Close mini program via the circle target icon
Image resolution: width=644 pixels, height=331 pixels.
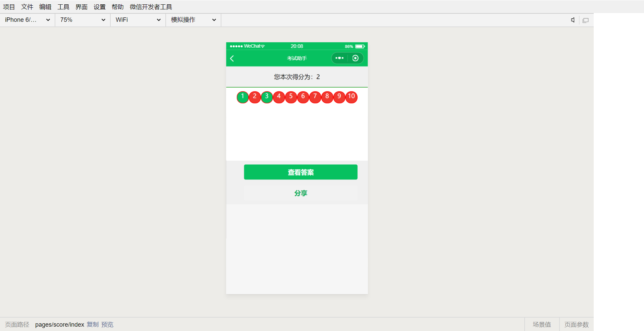pyautogui.click(x=356, y=58)
